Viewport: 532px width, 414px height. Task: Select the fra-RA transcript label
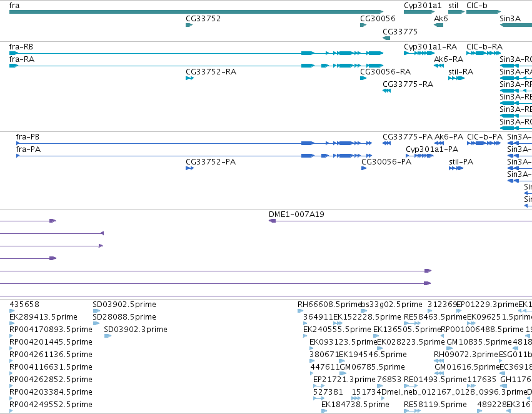click(22, 59)
